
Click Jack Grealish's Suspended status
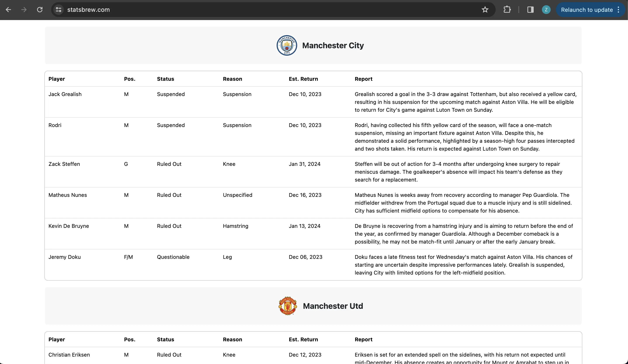point(171,94)
